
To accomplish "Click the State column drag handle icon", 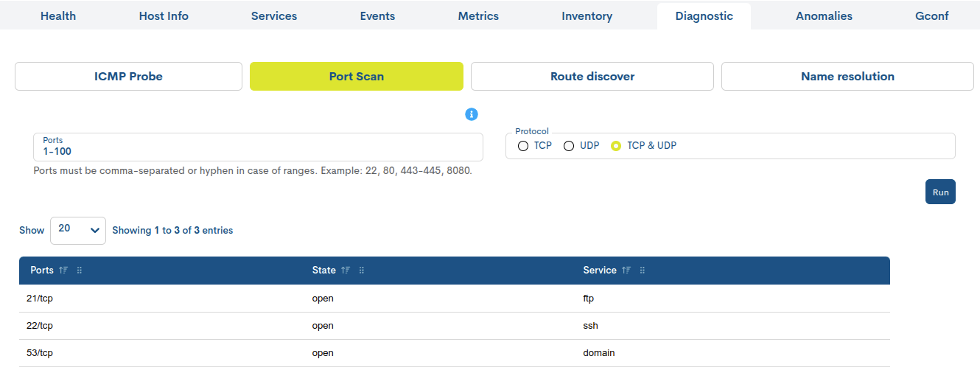I will pyautogui.click(x=362, y=271).
